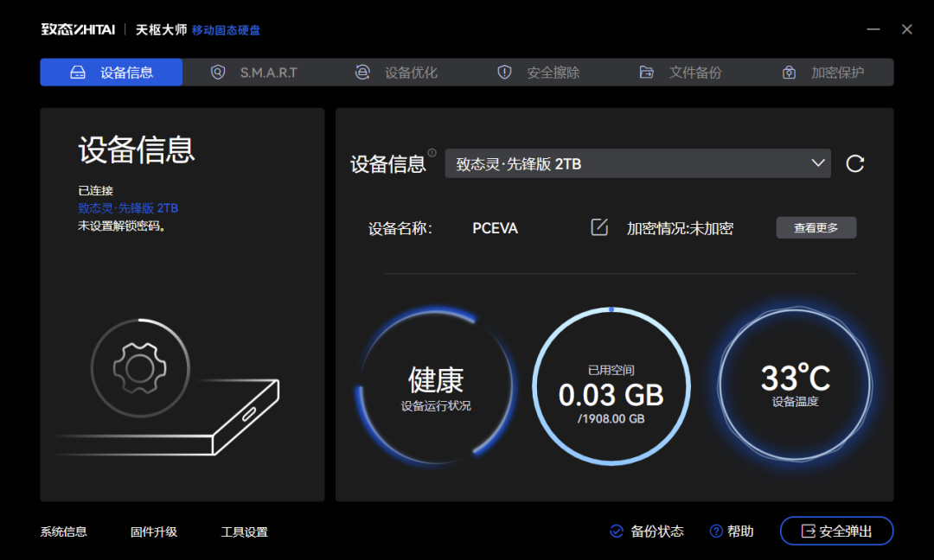Image resolution: width=934 pixels, height=560 pixels.
Task: Click the drive icon in 设备信息 tab
Action: click(78, 73)
